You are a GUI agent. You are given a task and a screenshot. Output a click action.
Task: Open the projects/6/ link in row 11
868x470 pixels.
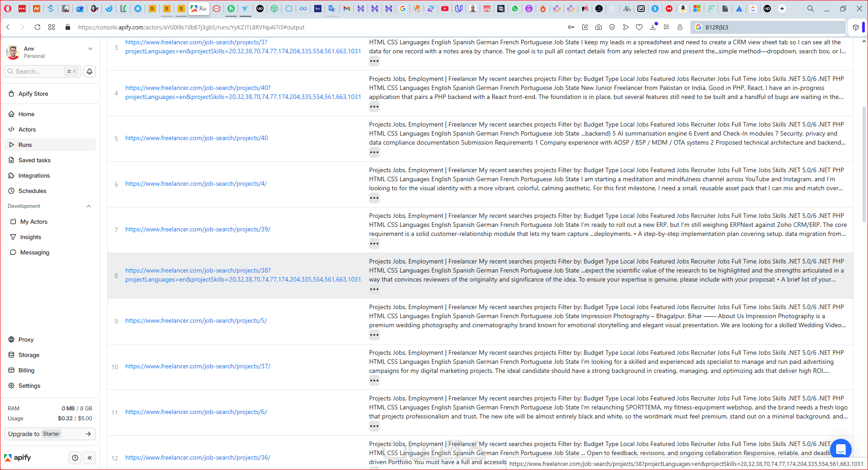pos(196,412)
